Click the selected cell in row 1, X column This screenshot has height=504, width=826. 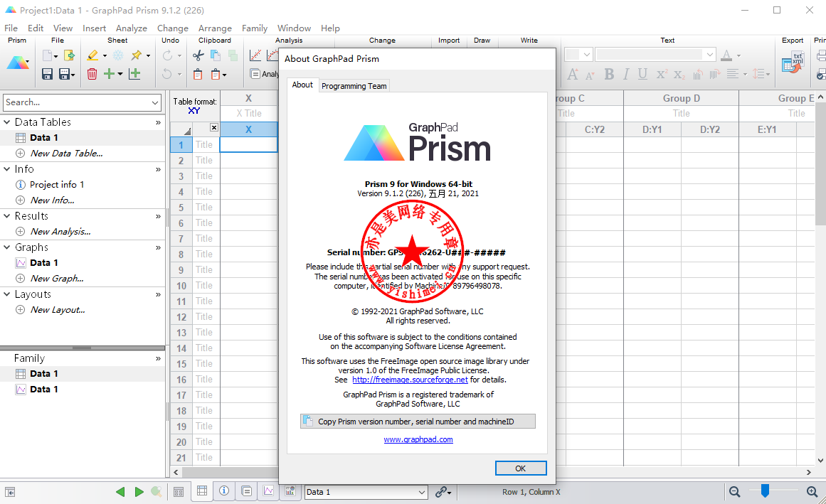point(248,145)
